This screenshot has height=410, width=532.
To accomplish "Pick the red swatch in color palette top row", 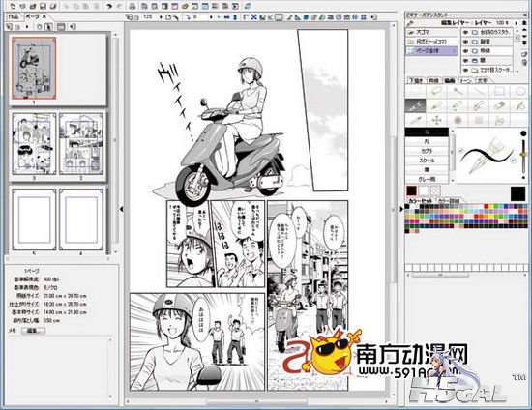I will point(486,206).
